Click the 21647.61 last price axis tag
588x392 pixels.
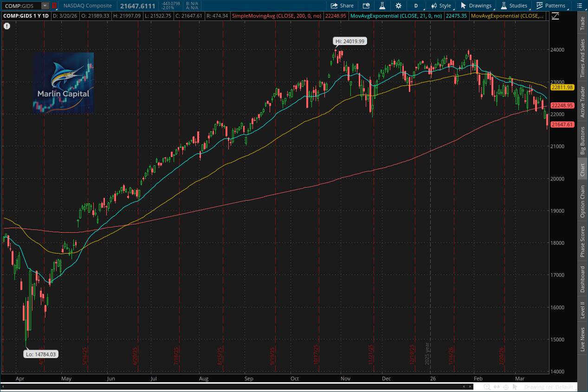(x=562, y=124)
